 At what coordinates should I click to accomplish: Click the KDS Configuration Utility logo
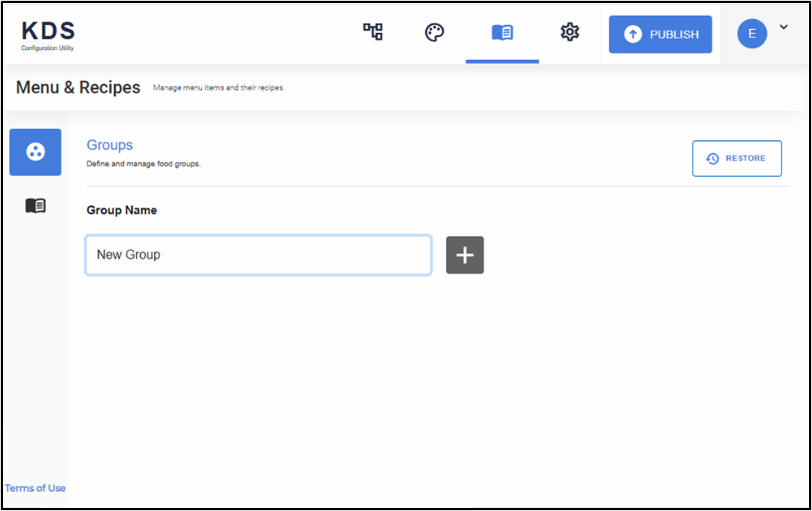coord(48,36)
